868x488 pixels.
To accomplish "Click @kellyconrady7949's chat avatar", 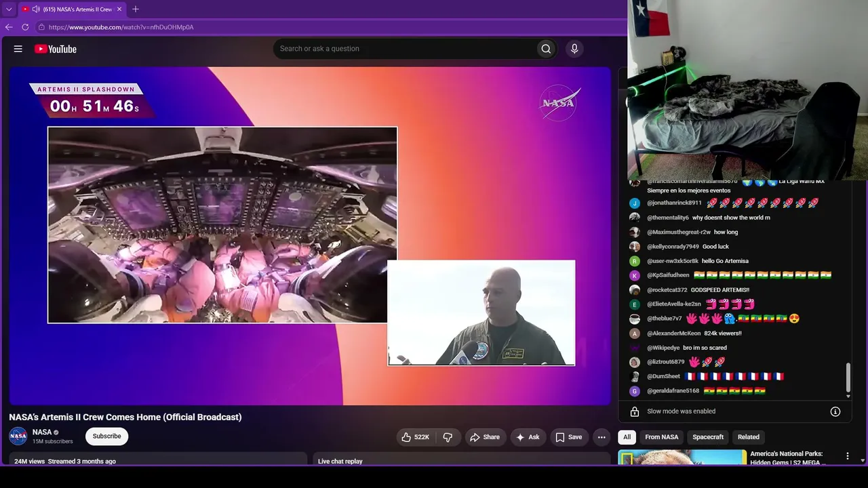I will click(x=635, y=247).
